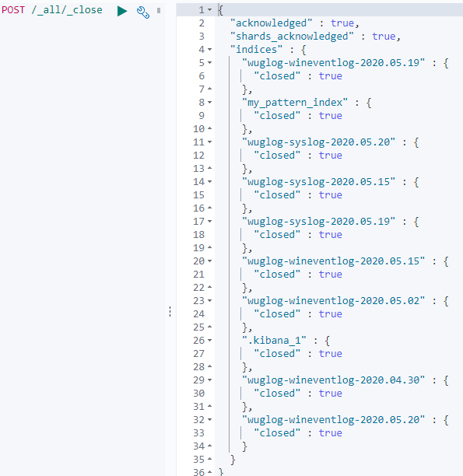Click the "shards_acknowledged" key text
Image resolution: width=463 pixels, height=476 pixels.
[x=292, y=37]
